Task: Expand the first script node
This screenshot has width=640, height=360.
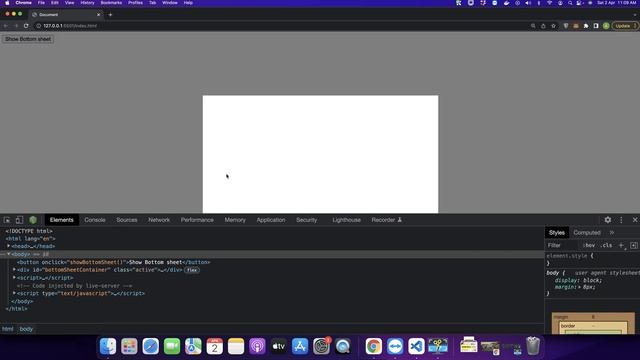Action: coord(14,278)
